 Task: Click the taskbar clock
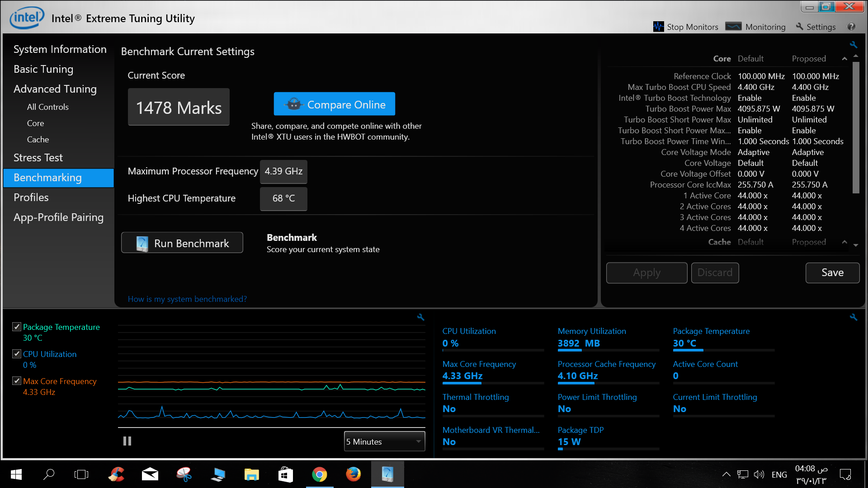click(811, 475)
